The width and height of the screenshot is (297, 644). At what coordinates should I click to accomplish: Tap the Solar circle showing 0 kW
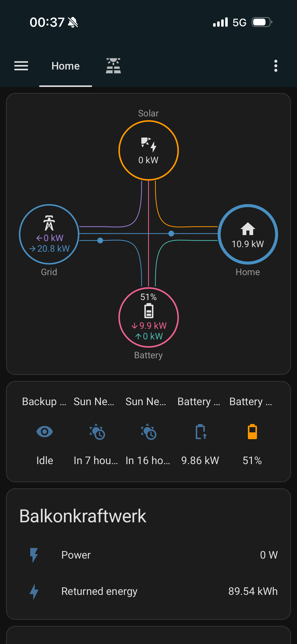(148, 151)
